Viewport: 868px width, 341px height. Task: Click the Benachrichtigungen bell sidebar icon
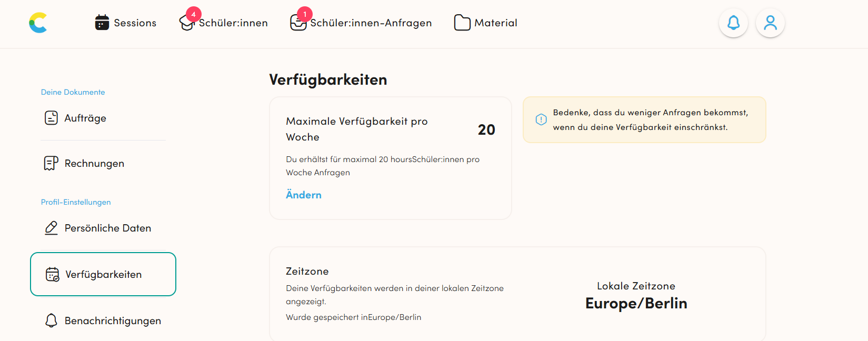(51, 320)
